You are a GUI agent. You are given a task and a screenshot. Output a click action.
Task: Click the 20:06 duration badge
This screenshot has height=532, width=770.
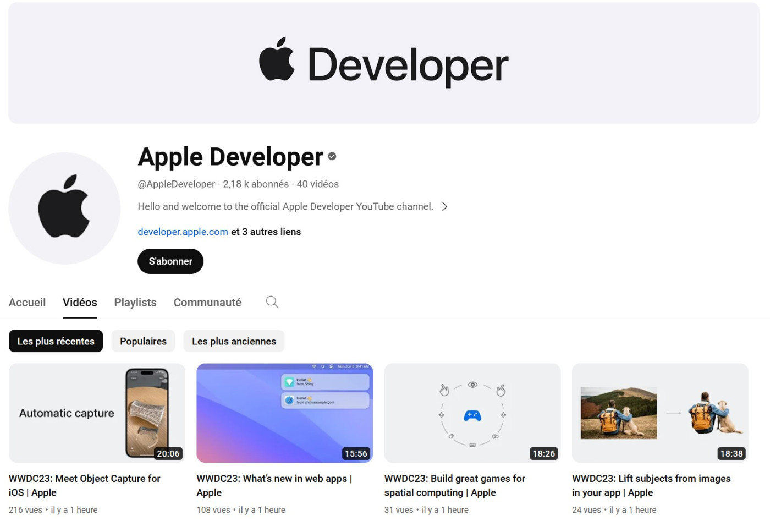pos(168,454)
